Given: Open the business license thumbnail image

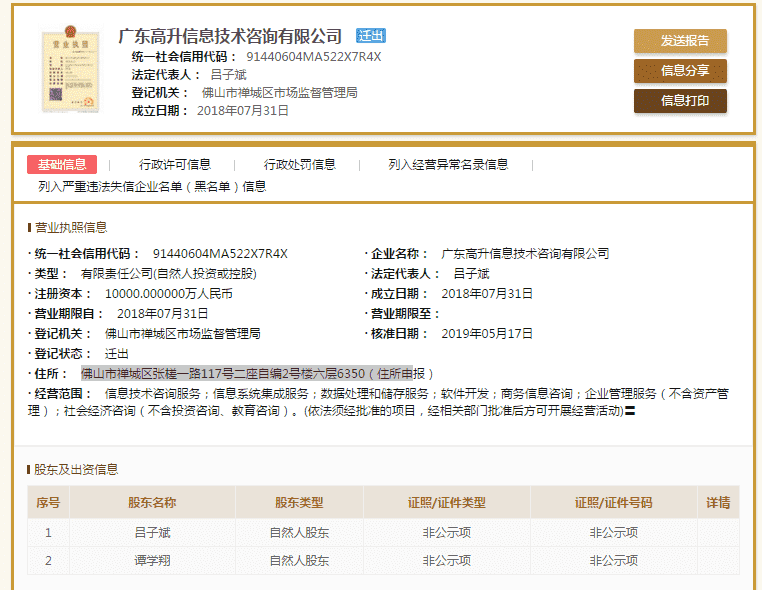Looking at the screenshot, I should click(x=71, y=69).
